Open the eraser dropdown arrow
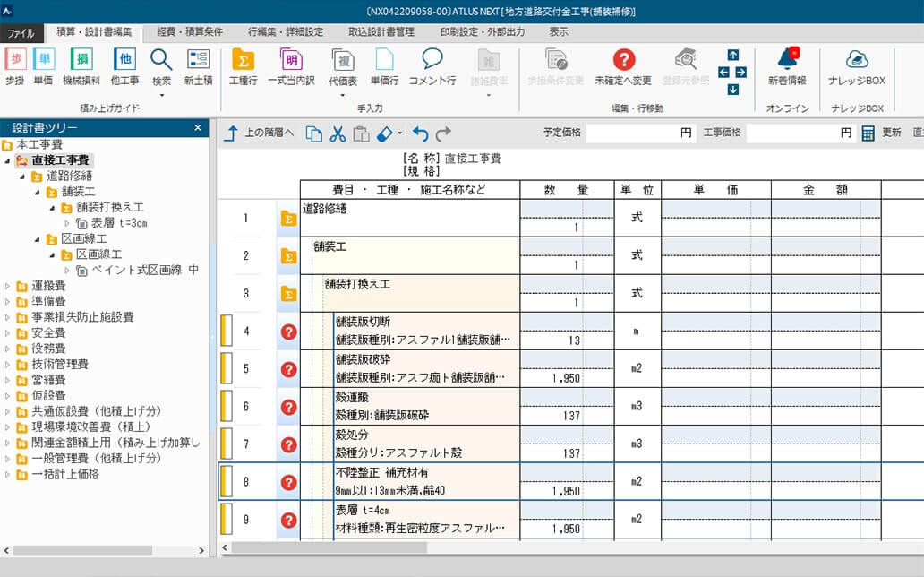The height and width of the screenshot is (577, 924). point(399,133)
